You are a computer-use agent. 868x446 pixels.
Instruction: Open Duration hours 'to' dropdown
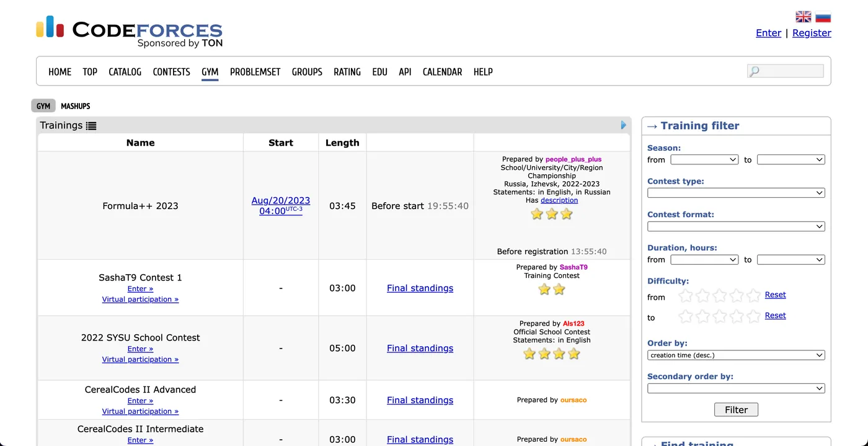click(791, 260)
